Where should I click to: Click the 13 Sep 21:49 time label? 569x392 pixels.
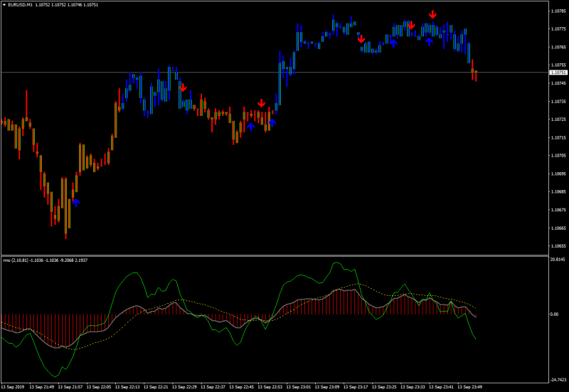click(42, 387)
